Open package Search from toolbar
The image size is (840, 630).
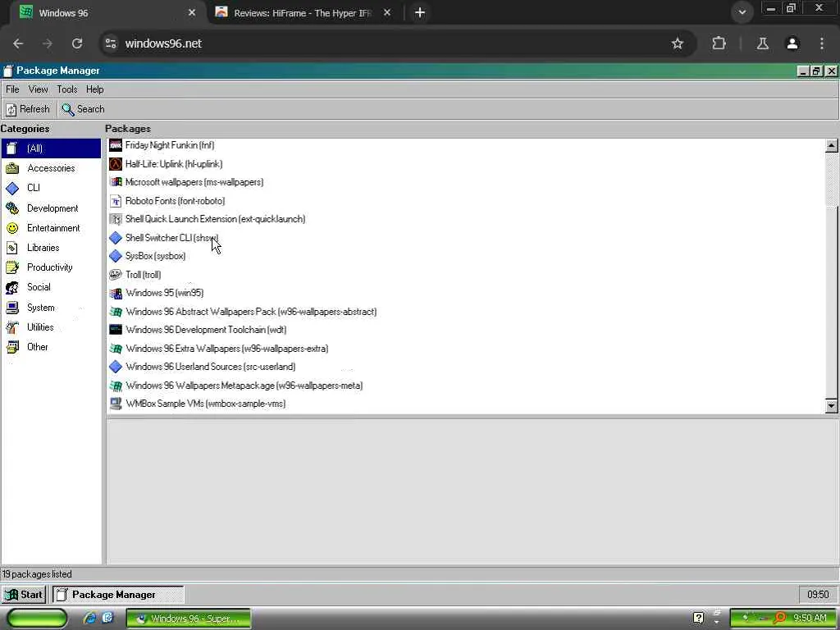83,109
